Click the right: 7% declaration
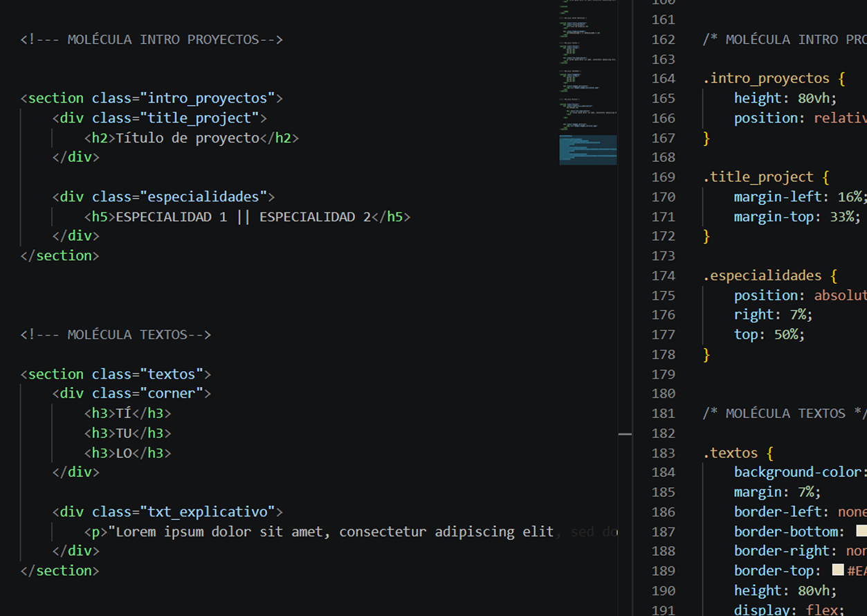This screenshot has width=867, height=616. [774, 315]
